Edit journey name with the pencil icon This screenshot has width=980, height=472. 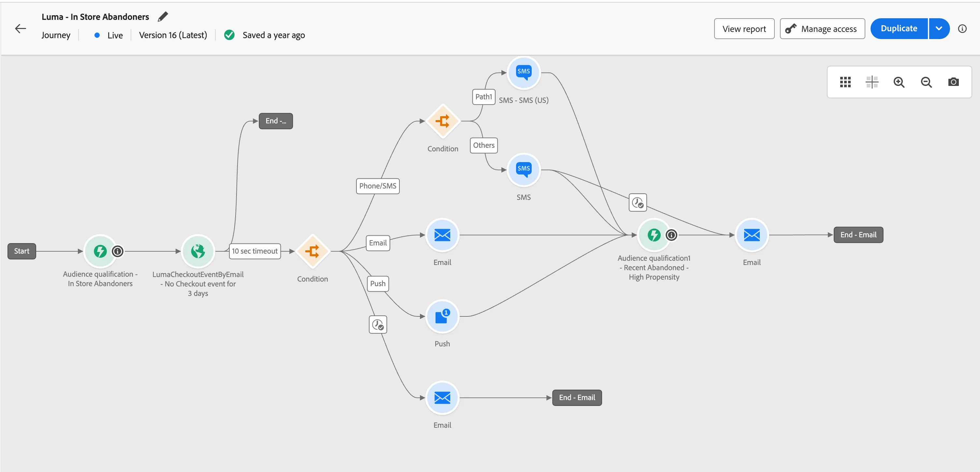pos(163,17)
